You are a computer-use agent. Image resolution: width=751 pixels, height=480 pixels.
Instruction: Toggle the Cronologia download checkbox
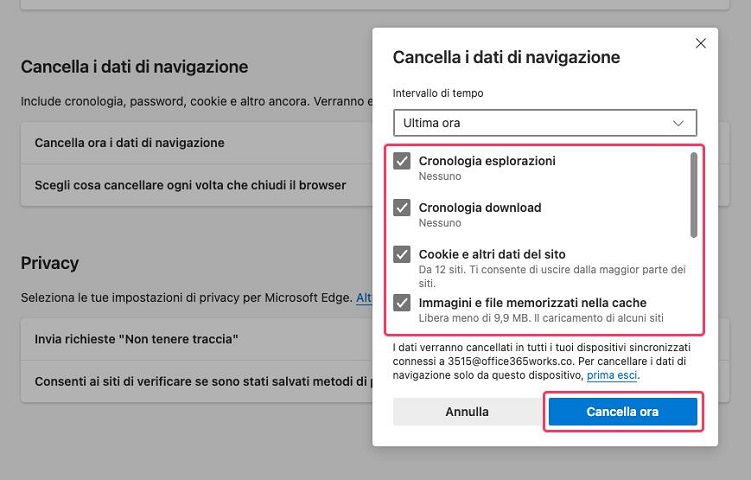coord(402,208)
